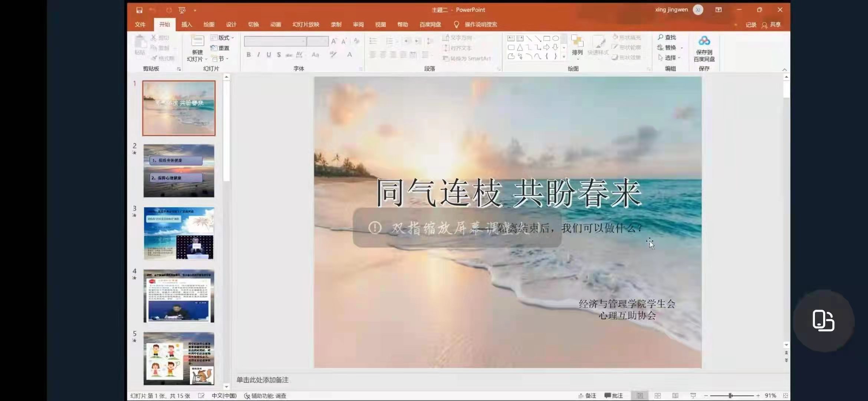The image size is (868, 401).
Task: Fit slide to current window icon
Action: pos(785,396)
